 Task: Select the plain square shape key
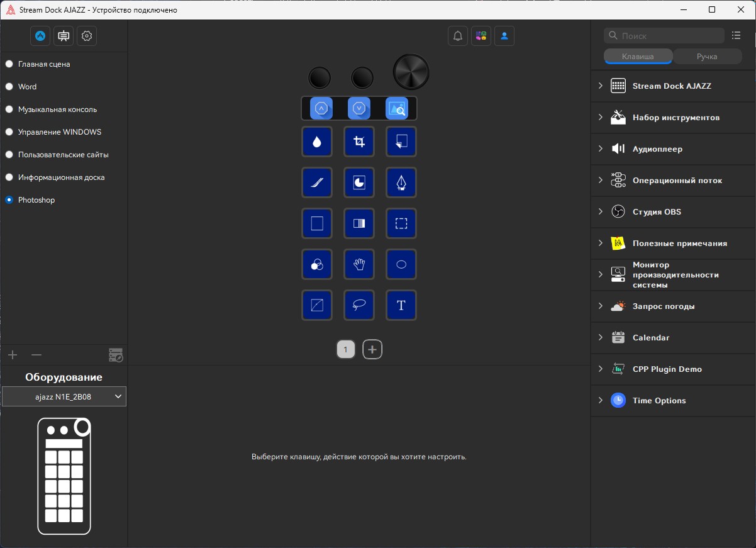tap(317, 223)
